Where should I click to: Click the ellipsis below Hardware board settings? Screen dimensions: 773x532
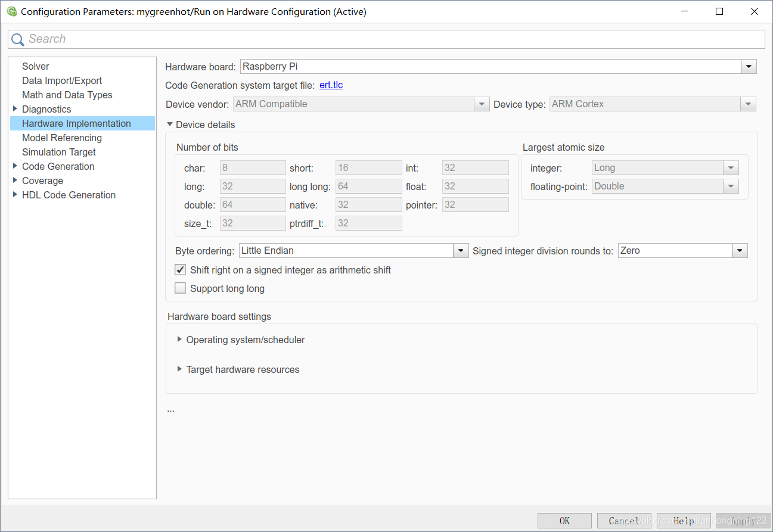(171, 410)
